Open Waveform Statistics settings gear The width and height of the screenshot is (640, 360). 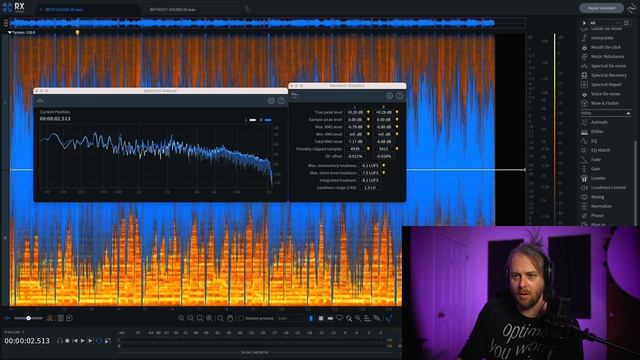click(x=389, y=96)
